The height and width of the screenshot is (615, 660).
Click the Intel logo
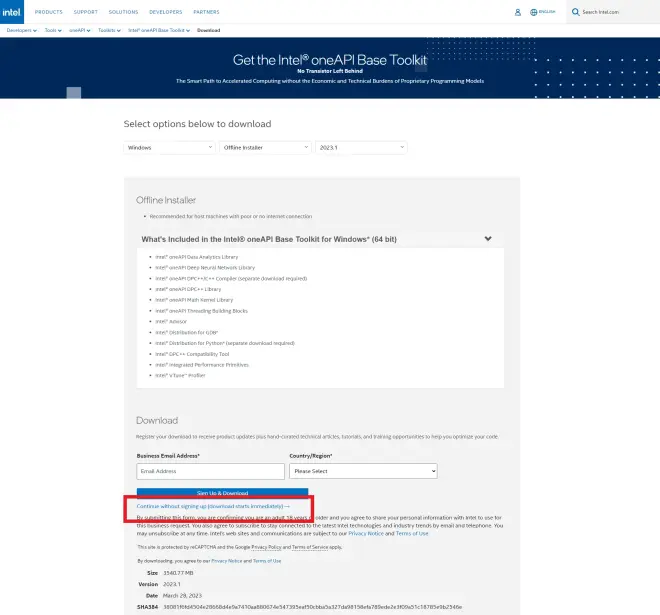(12, 12)
